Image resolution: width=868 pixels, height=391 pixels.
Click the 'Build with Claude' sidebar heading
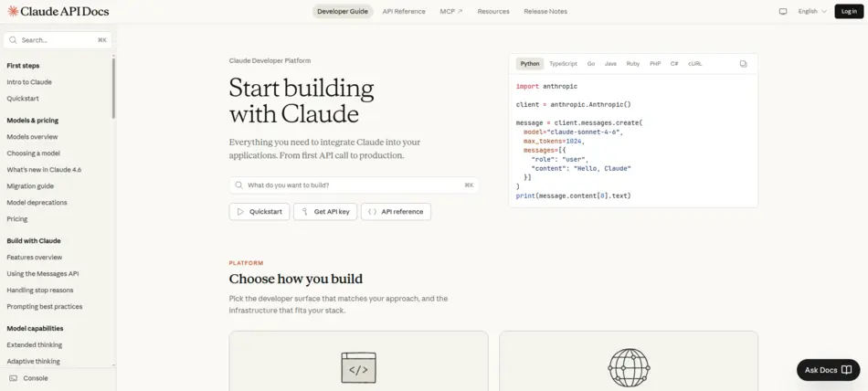(34, 241)
